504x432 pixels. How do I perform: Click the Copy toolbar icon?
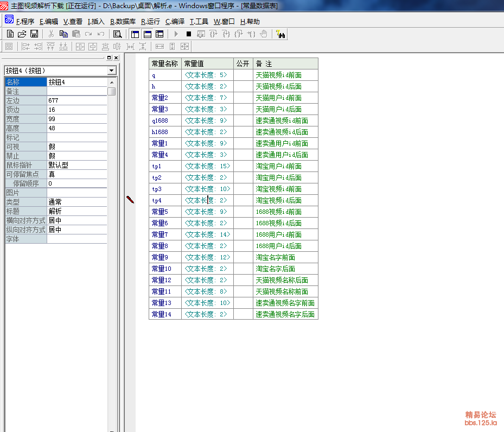(x=63, y=34)
